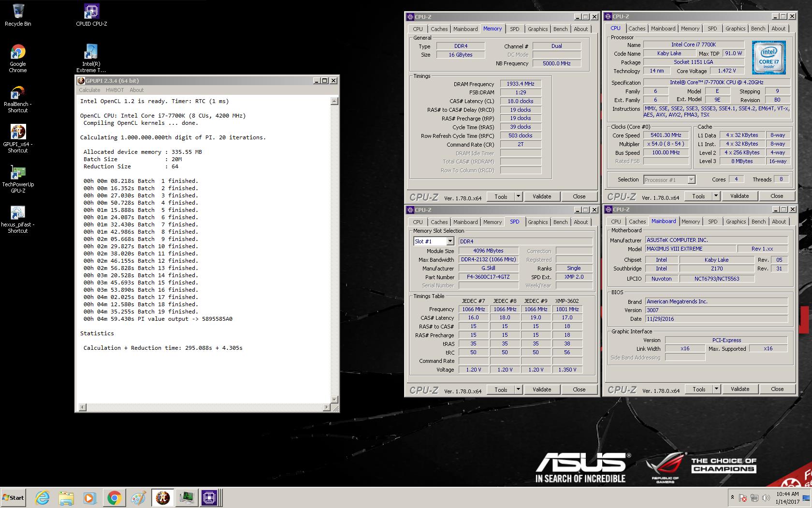Switch to SPD tab in the CPU-Z Memory window
The image size is (812, 508).
click(x=515, y=29)
